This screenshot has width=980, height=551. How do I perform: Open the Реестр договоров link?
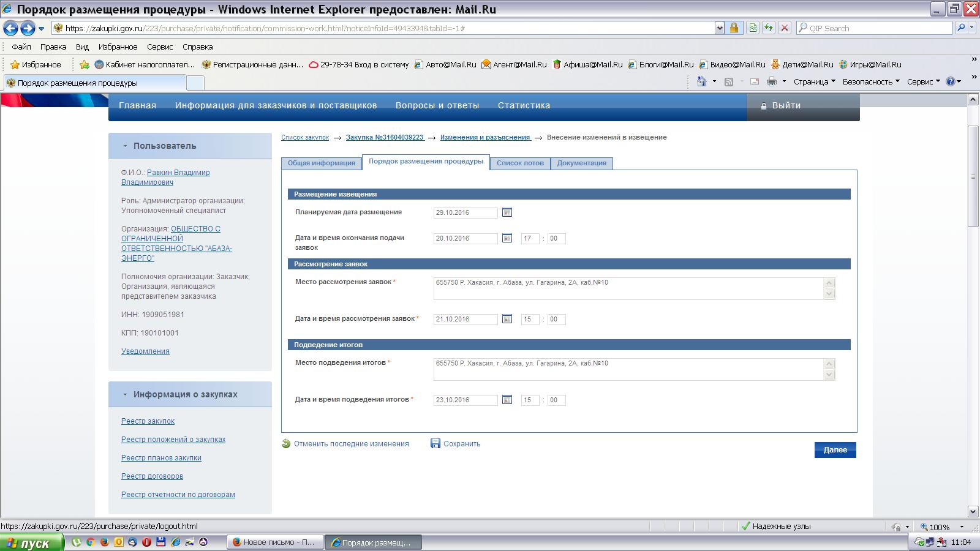pyautogui.click(x=152, y=476)
